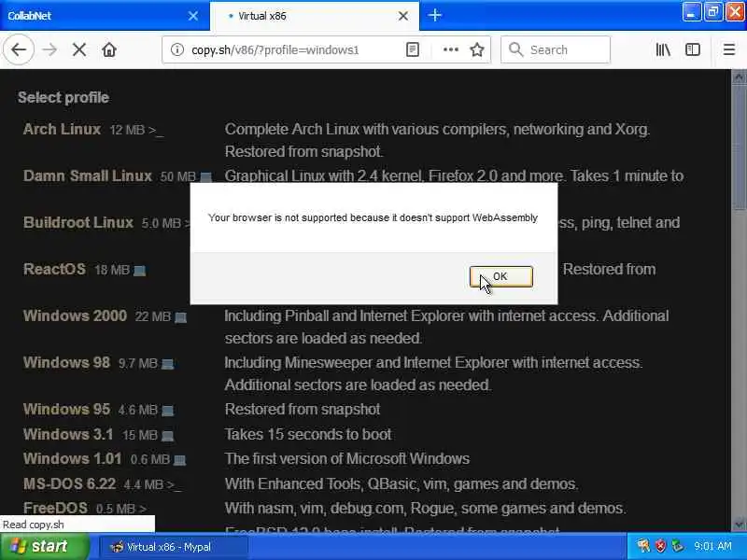
Task: Go forward with the forward arrow
Action: pyautogui.click(x=49, y=49)
